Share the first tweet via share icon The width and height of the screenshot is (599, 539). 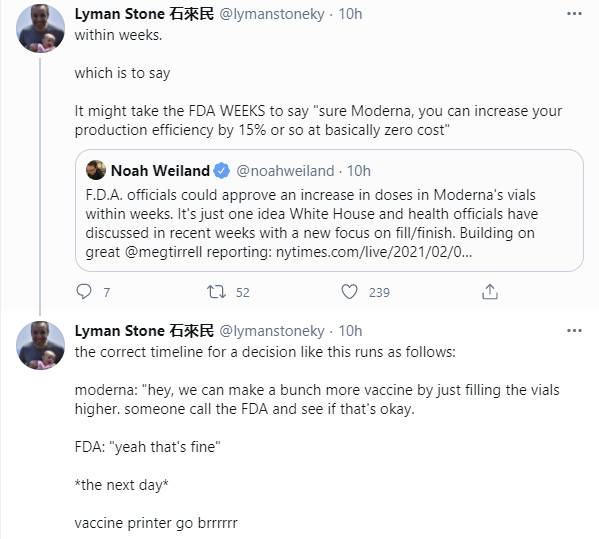[x=490, y=292]
